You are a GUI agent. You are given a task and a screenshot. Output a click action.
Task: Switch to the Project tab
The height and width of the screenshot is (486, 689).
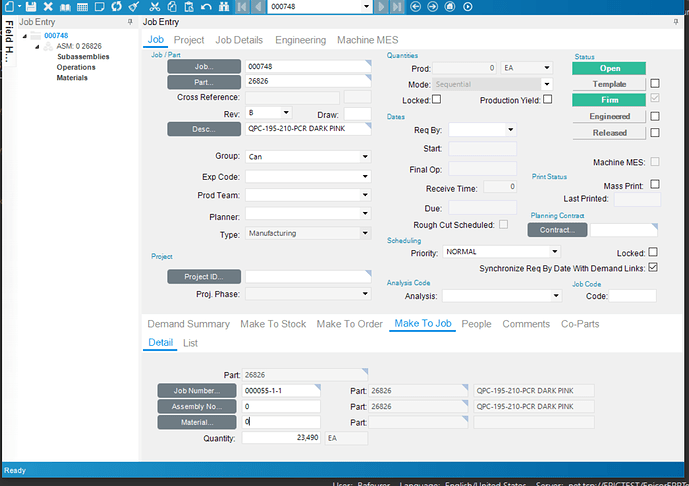(x=189, y=40)
